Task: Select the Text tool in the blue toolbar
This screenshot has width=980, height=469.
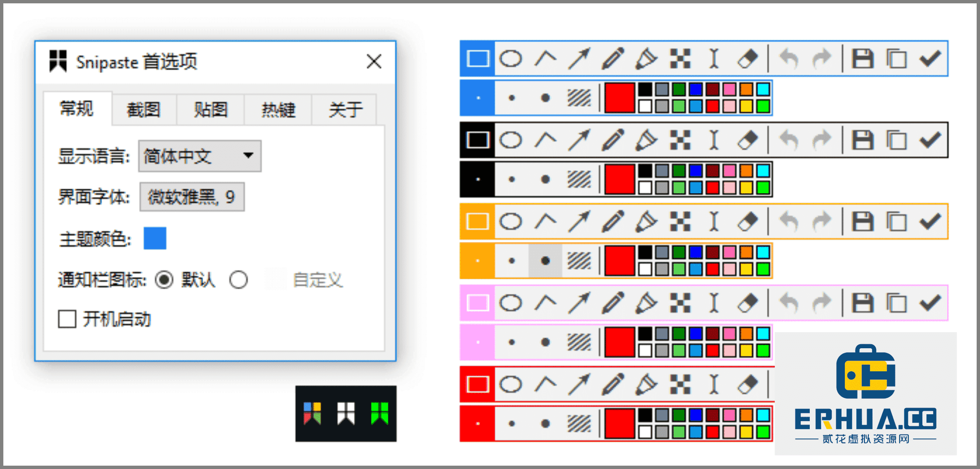Action: pos(714,59)
